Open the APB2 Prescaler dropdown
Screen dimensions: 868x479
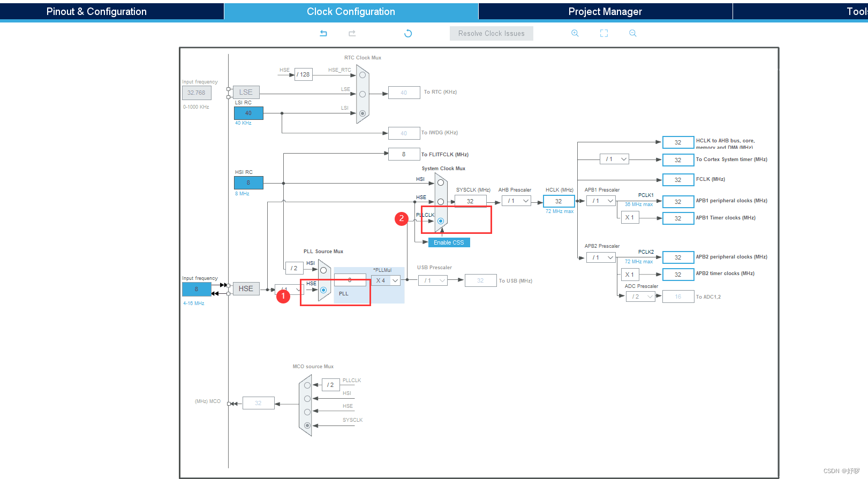[x=601, y=257]
